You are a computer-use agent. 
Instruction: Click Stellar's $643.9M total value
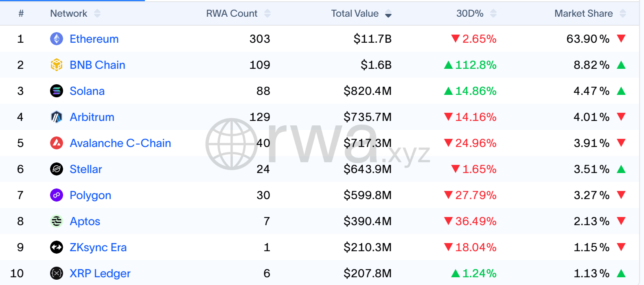click(x=368, y=169)
